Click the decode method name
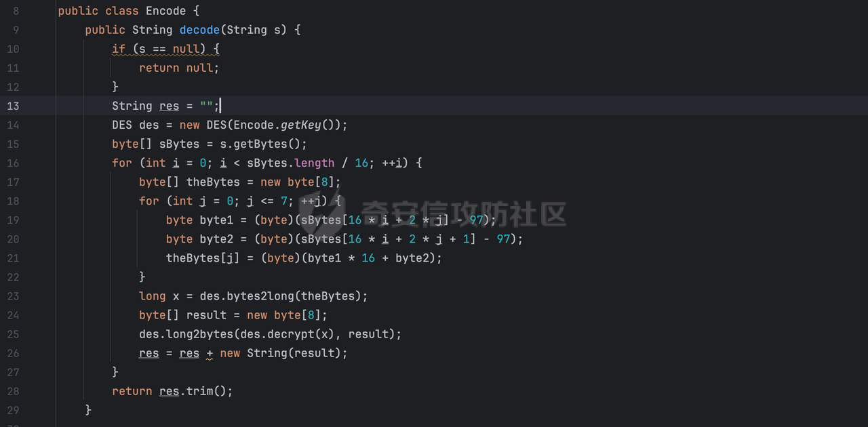 pos(199,30)
